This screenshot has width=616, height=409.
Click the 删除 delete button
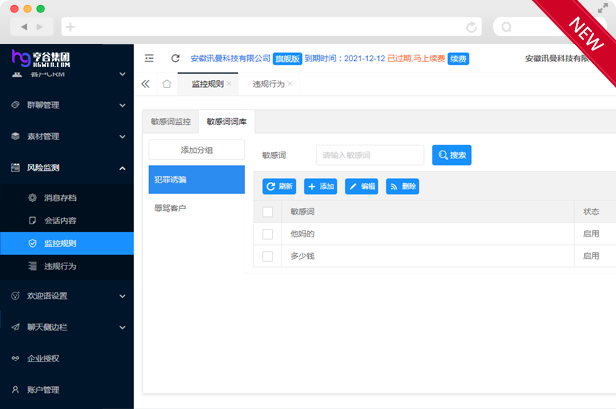click(403, 186)
